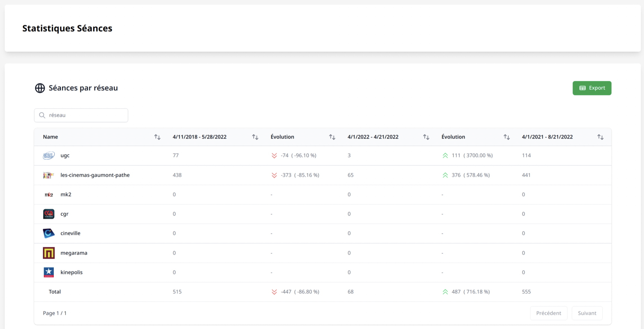
Task: Focus the réseau search field
Action: coord(81,115)
